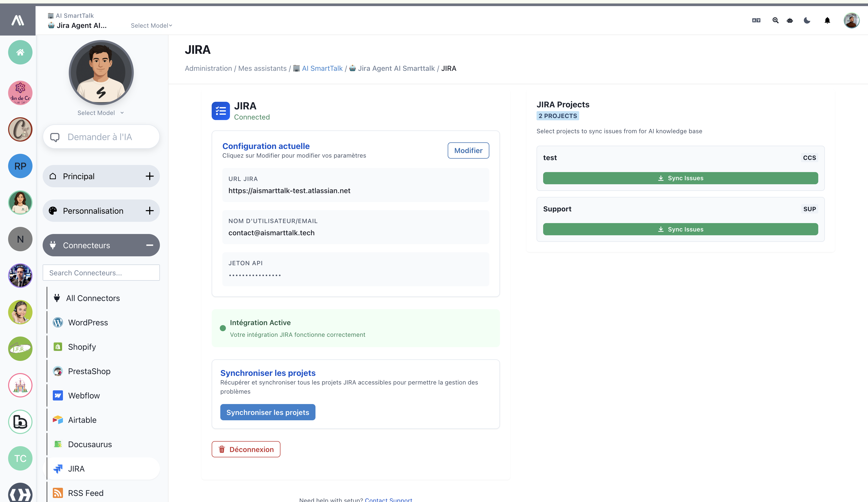Open the Shopify connector
Image resolution: width=868 pixels, height=502 pixels.
coord(82,347)
